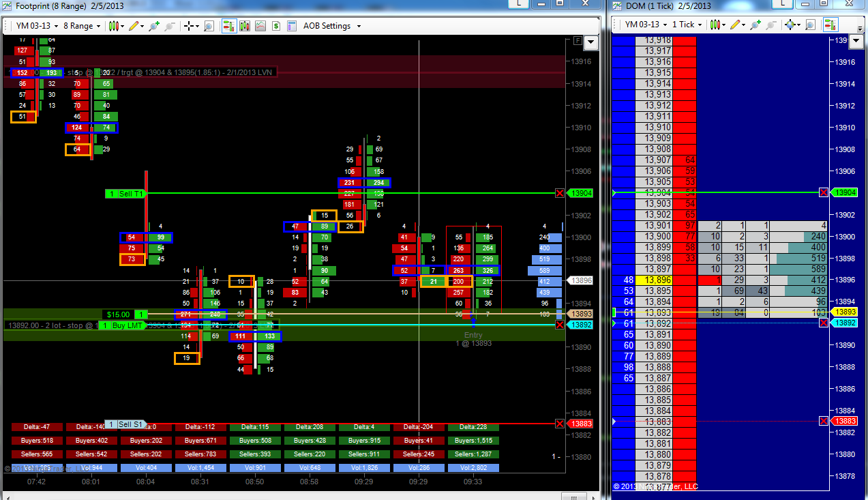Click bid size 48 cell in DOM

624,280
